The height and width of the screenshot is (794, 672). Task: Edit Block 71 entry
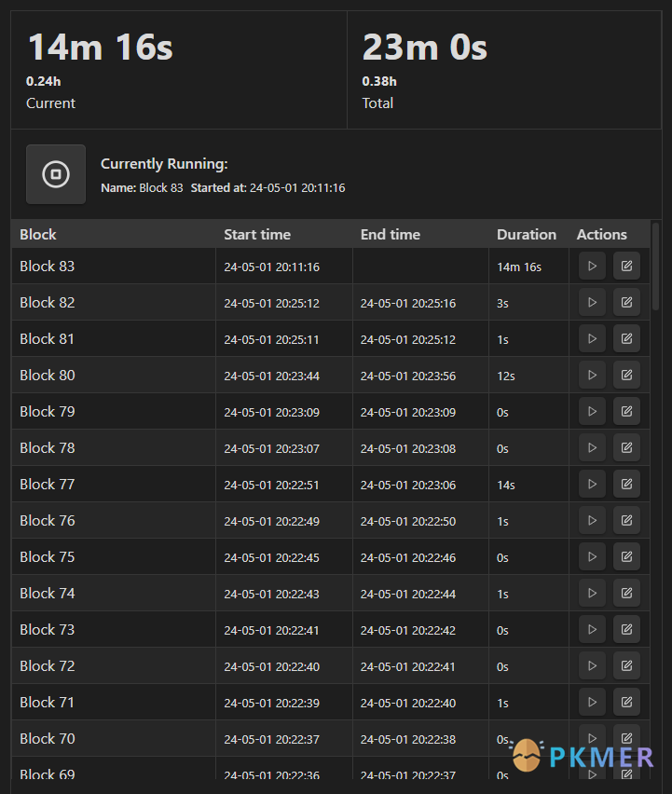pyautogui.click(x=626, y=703)
